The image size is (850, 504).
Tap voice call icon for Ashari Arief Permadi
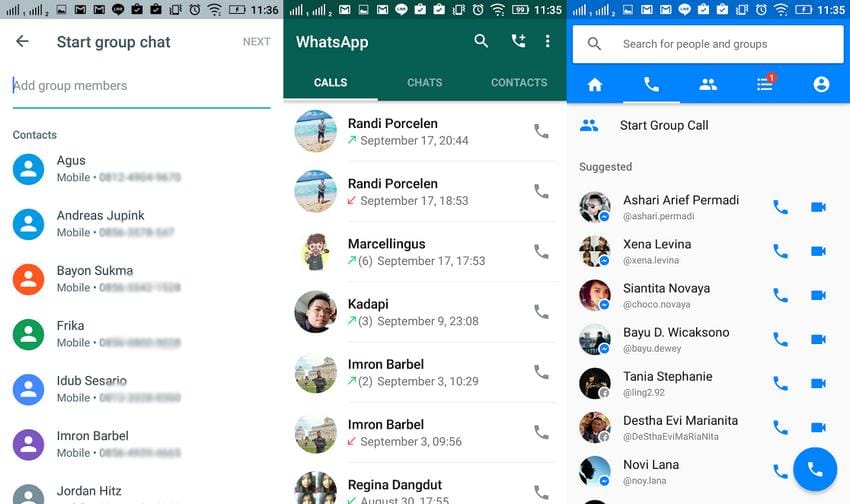780,207
